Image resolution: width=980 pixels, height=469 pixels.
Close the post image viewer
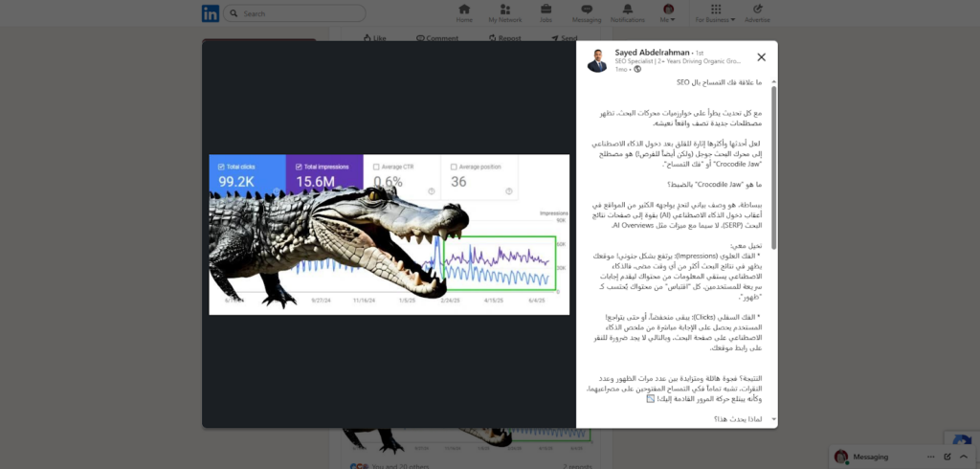(761, 57)
